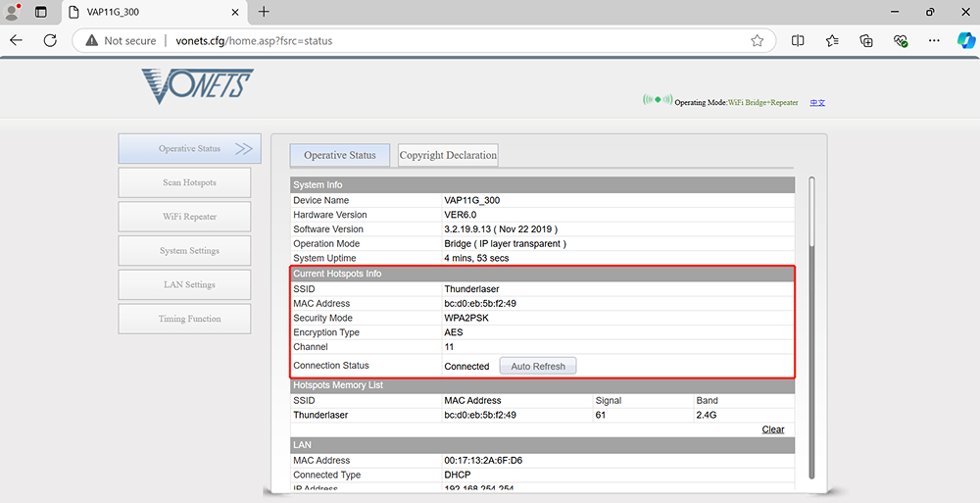Screen dimensions: 980x503
Task: Open the profile avatar icon
Action: tap(13, 12)
